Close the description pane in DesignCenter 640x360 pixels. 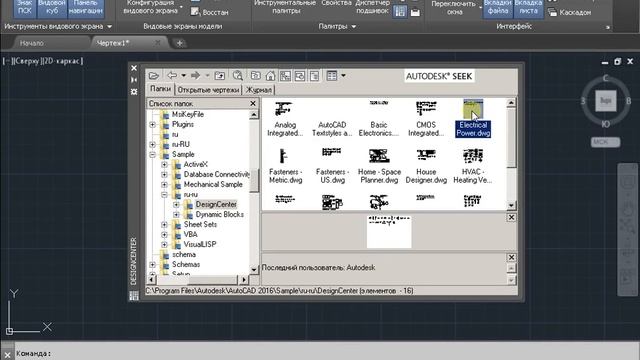(x=511, y=258)
